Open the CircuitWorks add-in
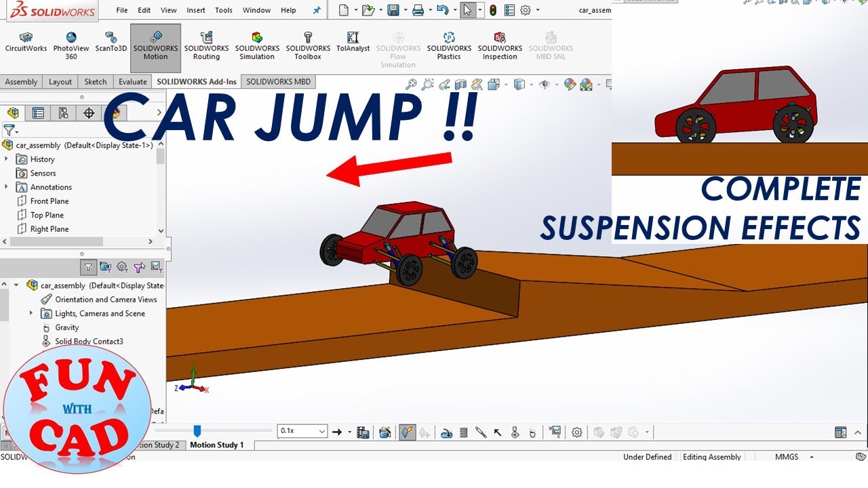The width and height of the screenshot is (868, 488). 26,42
